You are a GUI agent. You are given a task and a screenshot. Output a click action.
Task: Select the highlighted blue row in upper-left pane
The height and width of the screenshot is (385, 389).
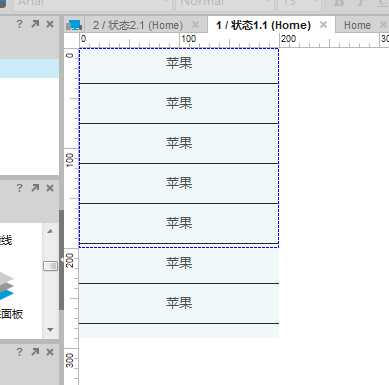coord(29,68)
